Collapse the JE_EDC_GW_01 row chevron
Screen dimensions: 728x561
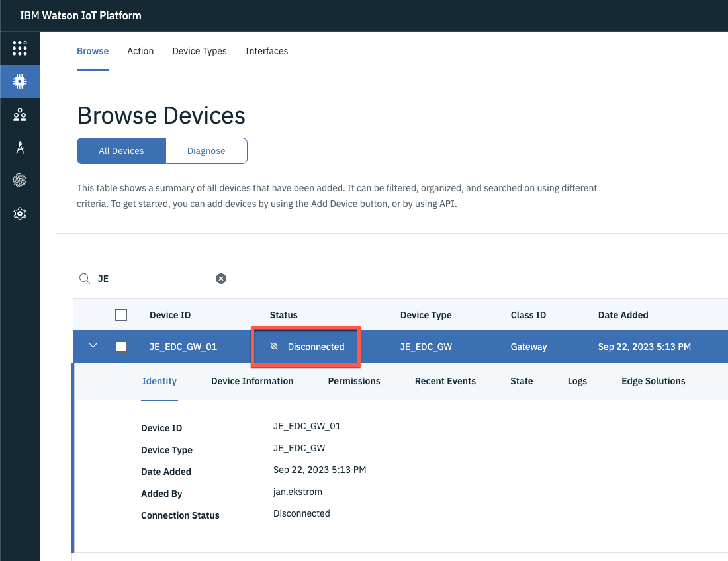[93, 346]
